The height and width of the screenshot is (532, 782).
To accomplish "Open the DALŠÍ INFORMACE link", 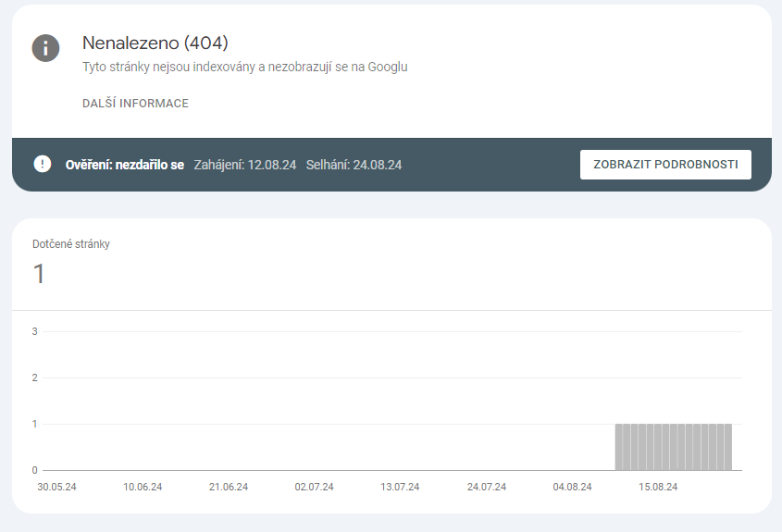I will (135, 104).
